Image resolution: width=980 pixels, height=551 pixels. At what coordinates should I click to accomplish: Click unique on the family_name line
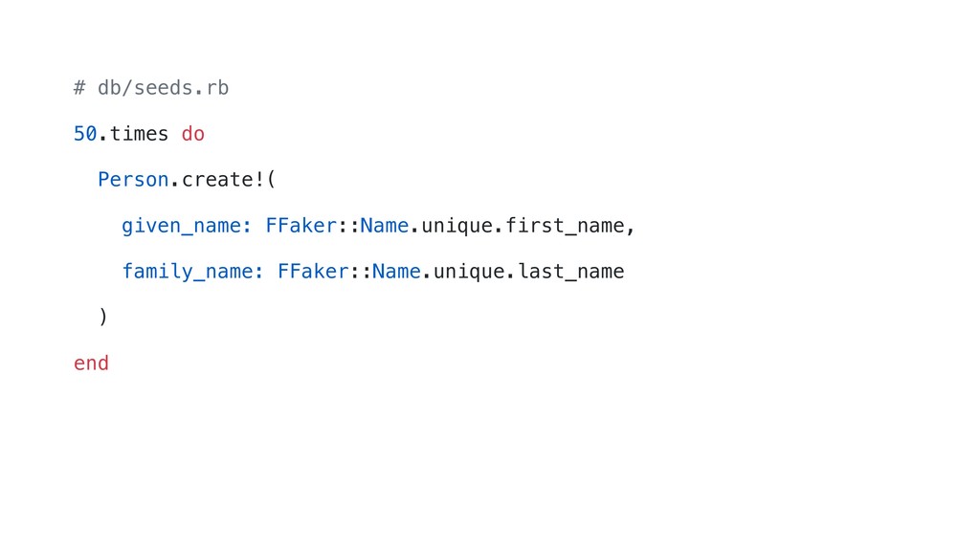pos(469,273)
